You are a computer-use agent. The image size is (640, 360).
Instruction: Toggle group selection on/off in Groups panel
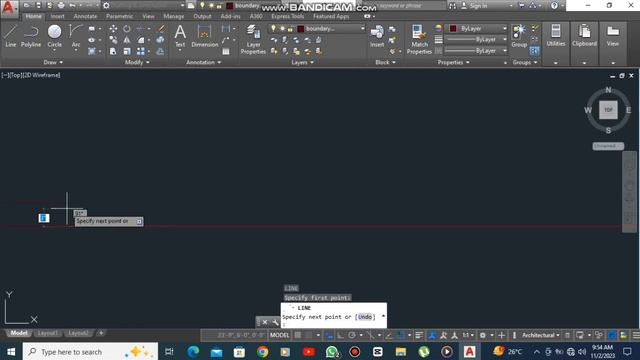pyautogui.click(x=534, y=51)
